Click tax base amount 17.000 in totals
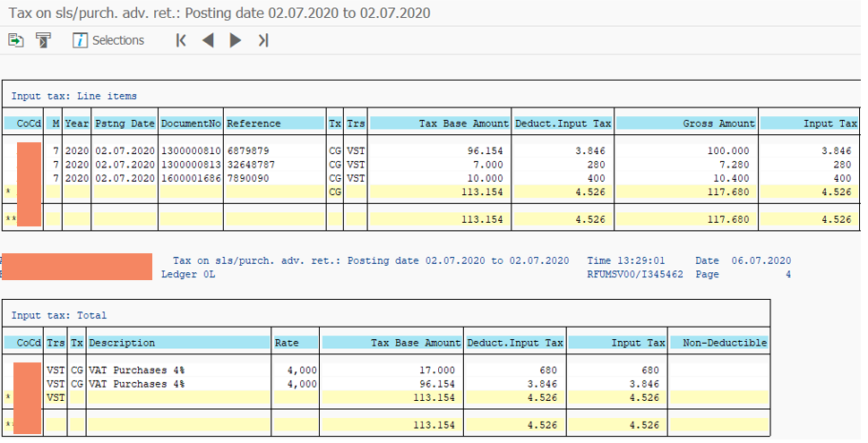 (437, 370)
